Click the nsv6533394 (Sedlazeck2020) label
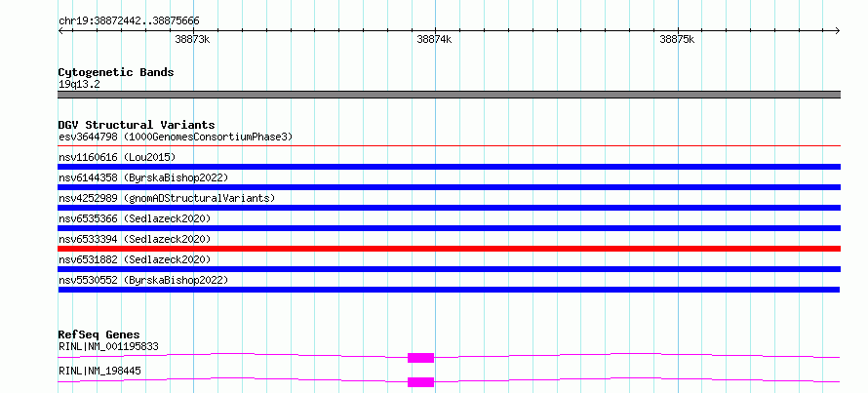 (x=135, y=239)
